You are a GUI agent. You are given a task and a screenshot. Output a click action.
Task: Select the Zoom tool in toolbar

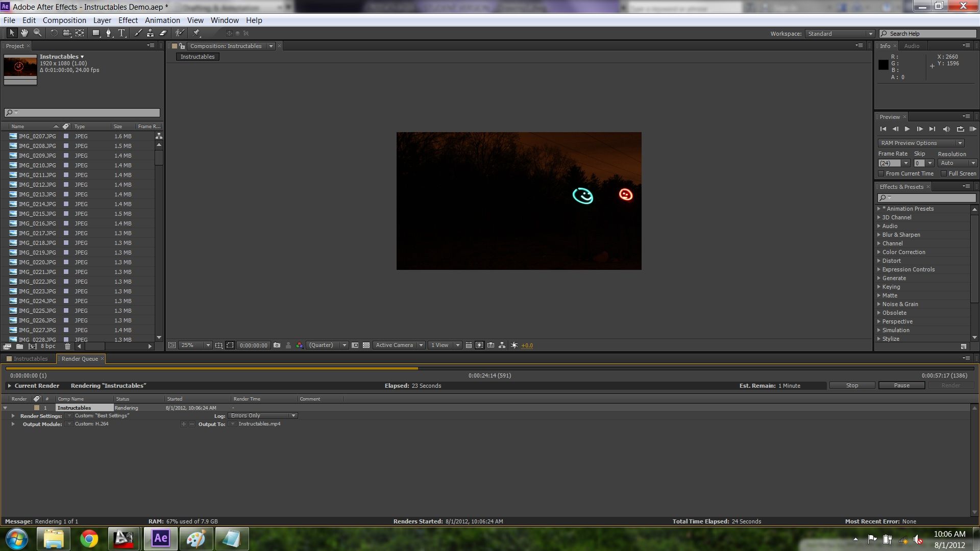coord(37,33)
